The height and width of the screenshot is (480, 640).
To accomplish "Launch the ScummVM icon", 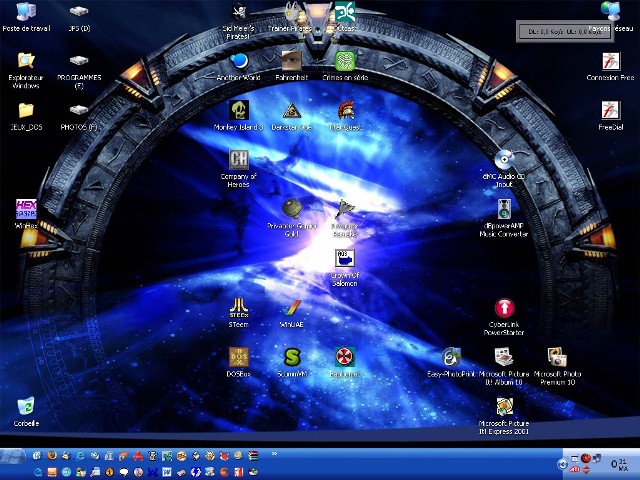I will 292,362.
